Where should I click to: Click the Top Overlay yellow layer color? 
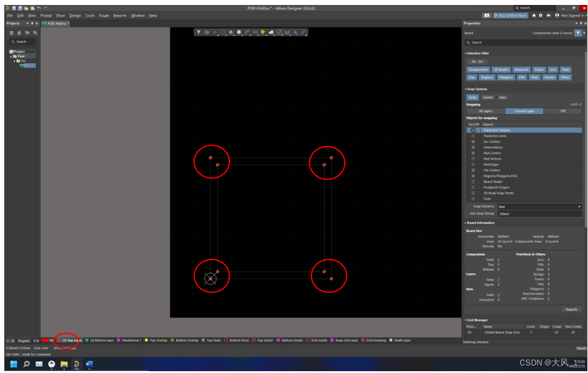(x=146, y=340)
